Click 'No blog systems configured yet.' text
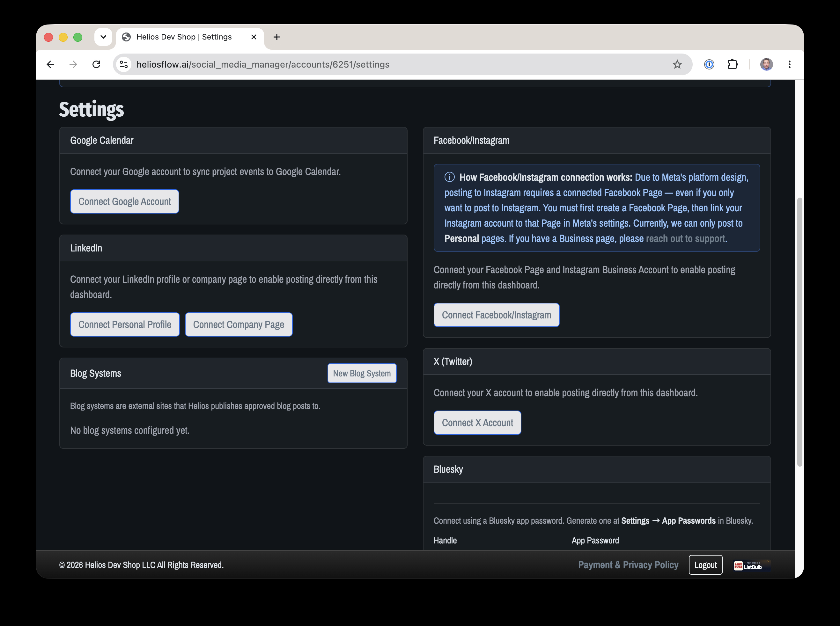The width and height of the screenshot is (840, 626). [x=130, y=431]
